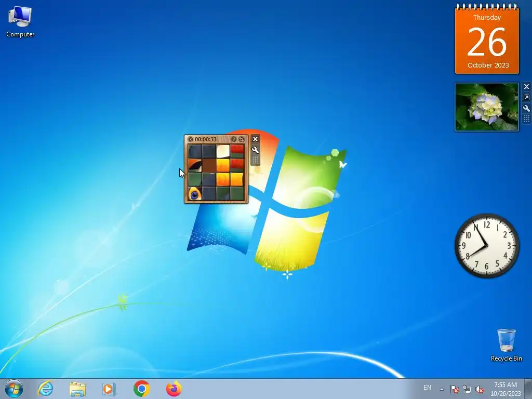The image size is (532, 399).
Task: Click the taskbar clock showing 7:55 AM
Action: tap(506, 389)
